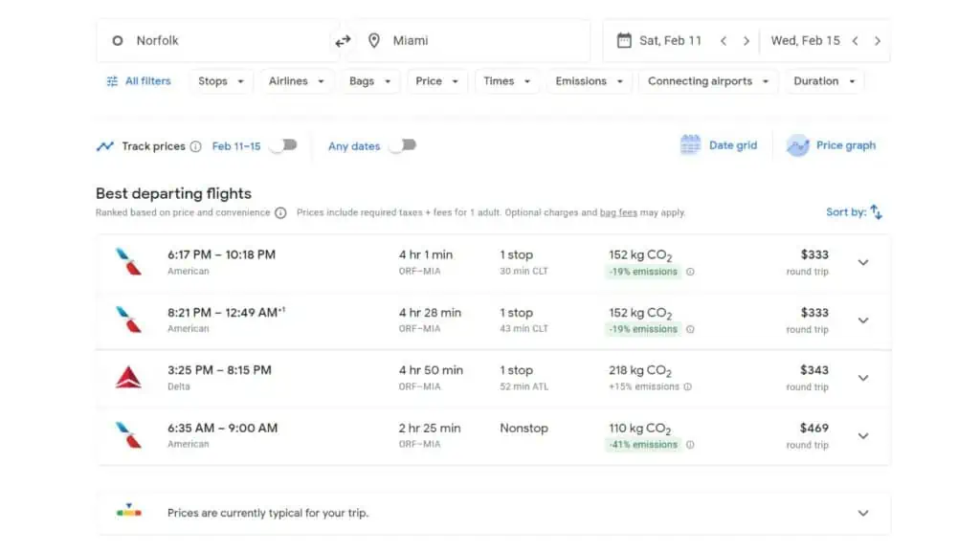Image resolution: width=980 pixels, height=551 pixels.
Task: Swap the Norfolk and Miami locations
Action: point(343,40)
